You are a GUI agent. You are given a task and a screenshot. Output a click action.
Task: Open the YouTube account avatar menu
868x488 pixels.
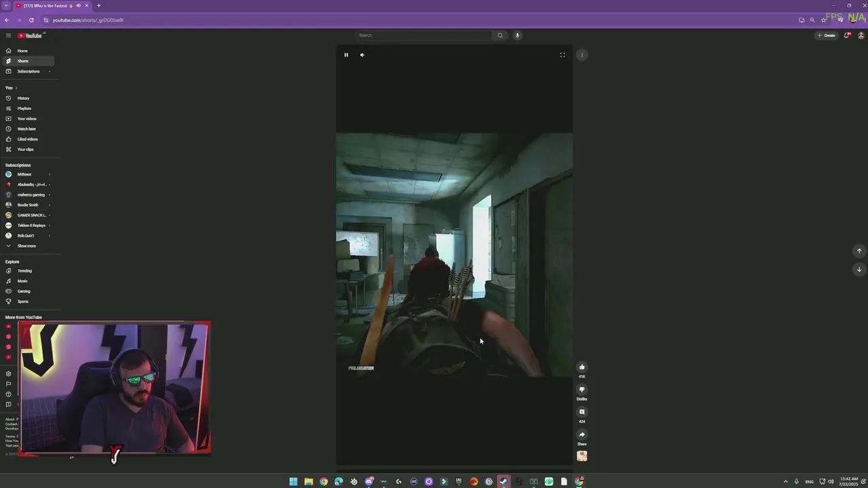click(x=861, y=35)
